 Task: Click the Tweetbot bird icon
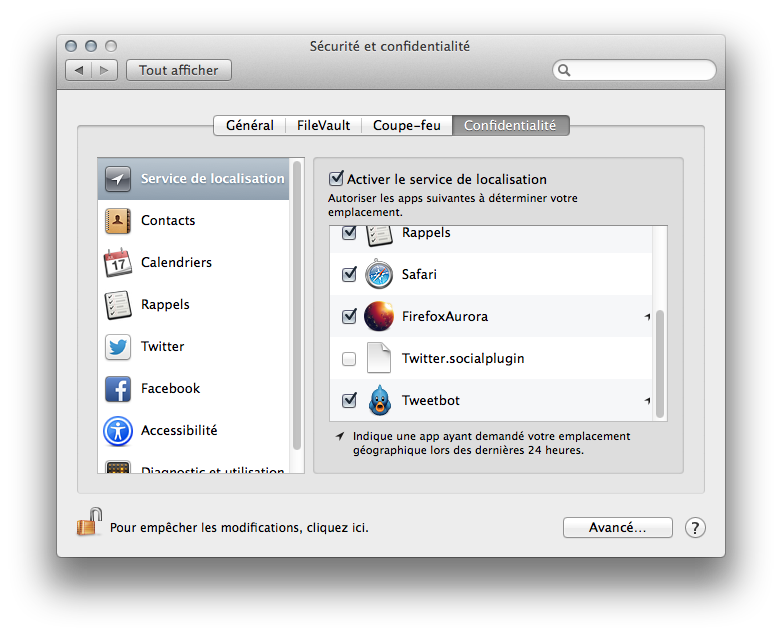coord(380,400)
